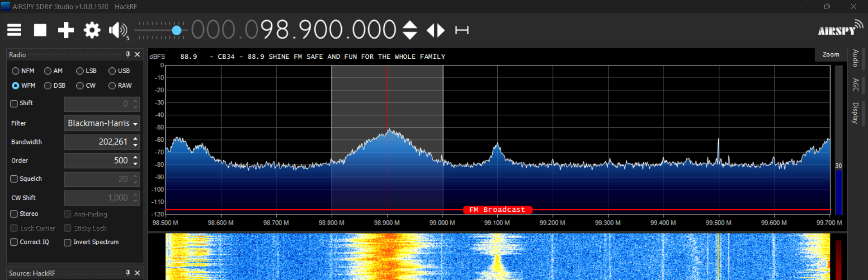This screenshot has height=280, width=868.
Task: Open the Zoom side tab
Action: [x=831, y=54]
